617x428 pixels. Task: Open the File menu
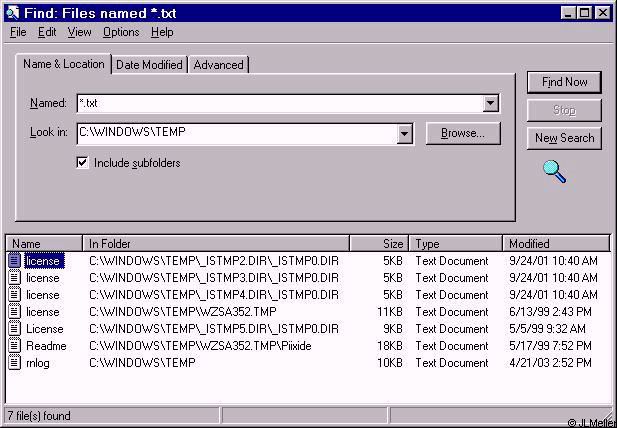(x=18, y=32)
